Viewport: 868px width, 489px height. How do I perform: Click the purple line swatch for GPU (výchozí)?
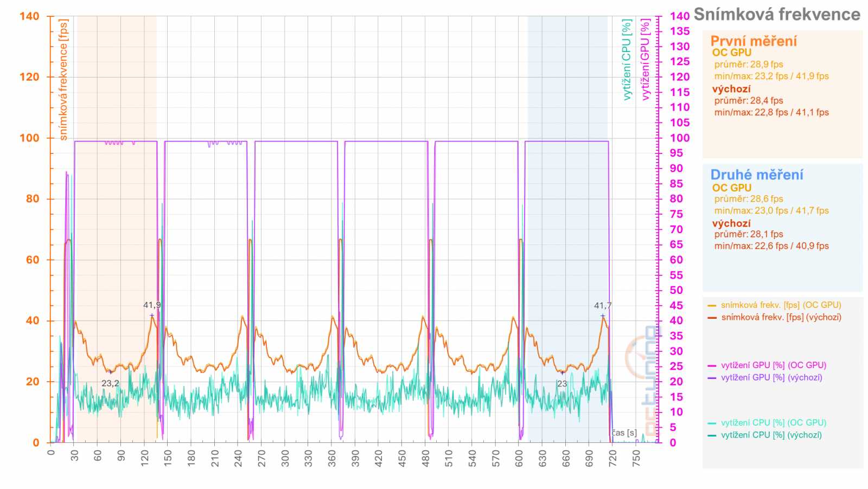pyautogui.click(x=712, y=378)
